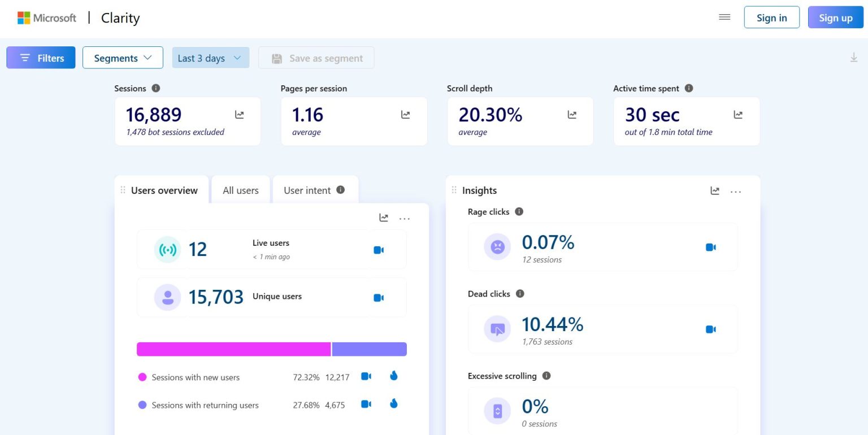Open the Last 3 days date range dropdown

pyautogui.click(x=210, y=58)
